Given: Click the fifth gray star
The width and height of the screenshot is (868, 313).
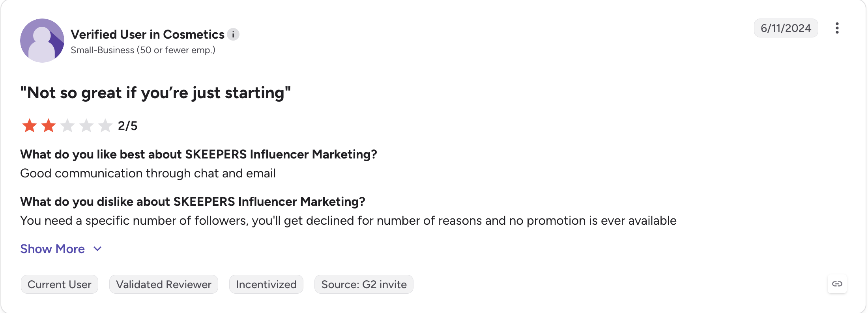Looking at the screenshot, I should pos(105,126).
